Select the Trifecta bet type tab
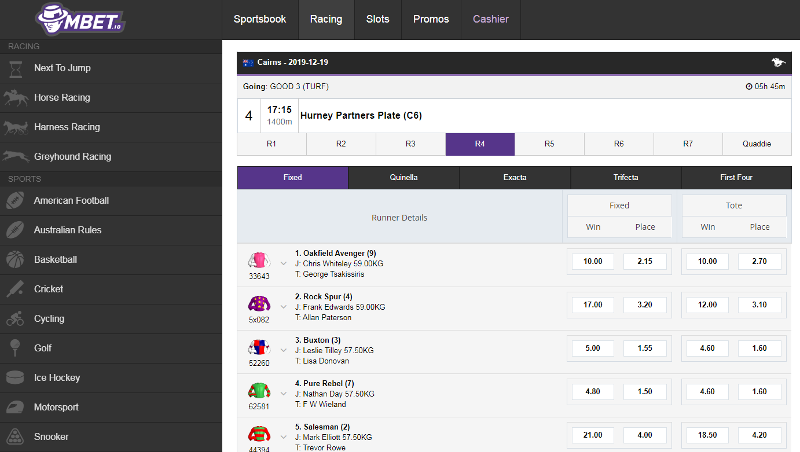 coord(626,178)
